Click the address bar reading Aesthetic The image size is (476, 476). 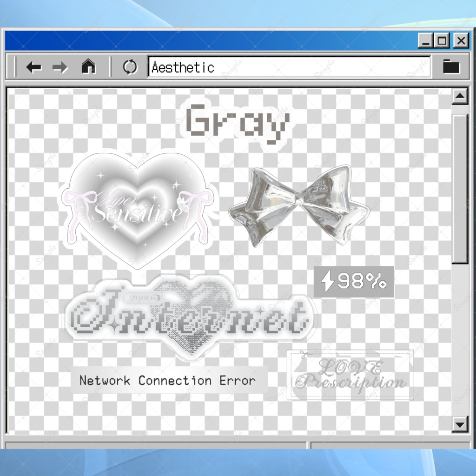pyautogui.click(x=289, y=67)
